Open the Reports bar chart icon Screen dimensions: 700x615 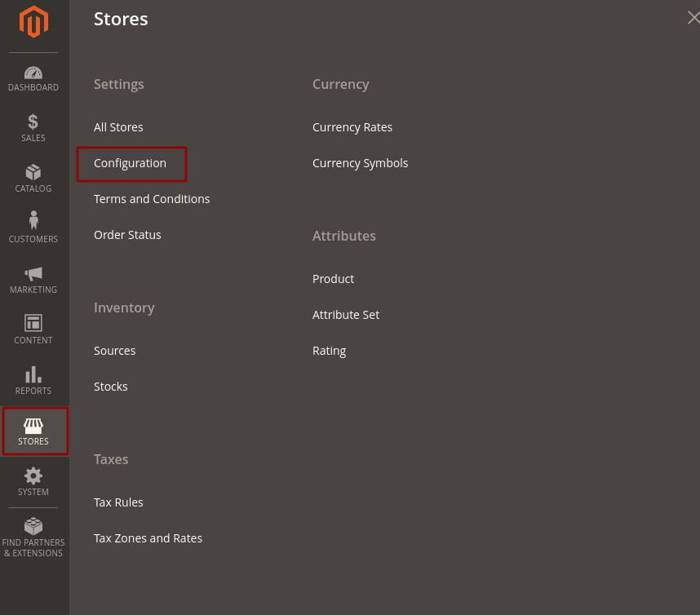click(33, 375)
